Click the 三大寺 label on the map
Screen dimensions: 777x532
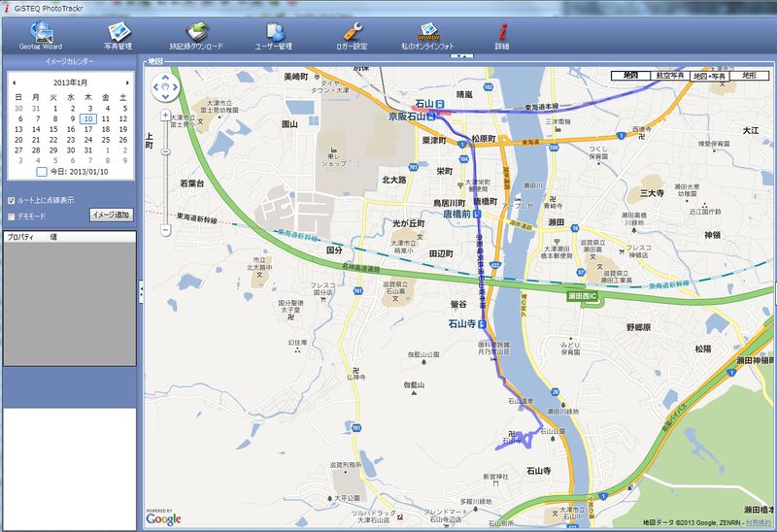652,193
